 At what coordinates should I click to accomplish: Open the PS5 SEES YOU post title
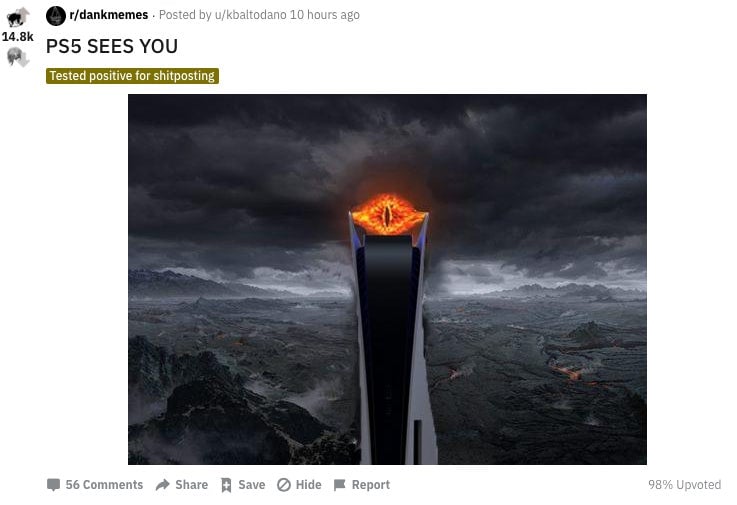(112, 46)
